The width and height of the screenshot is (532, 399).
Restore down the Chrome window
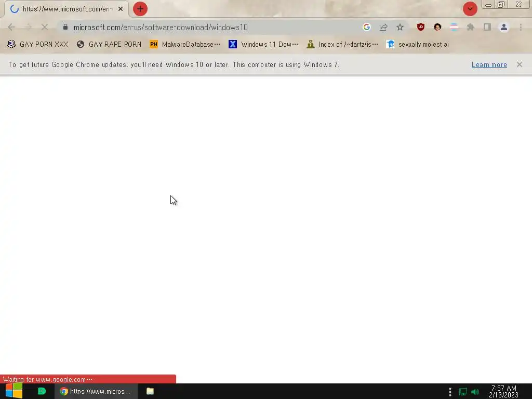click(x=501, y=5)
